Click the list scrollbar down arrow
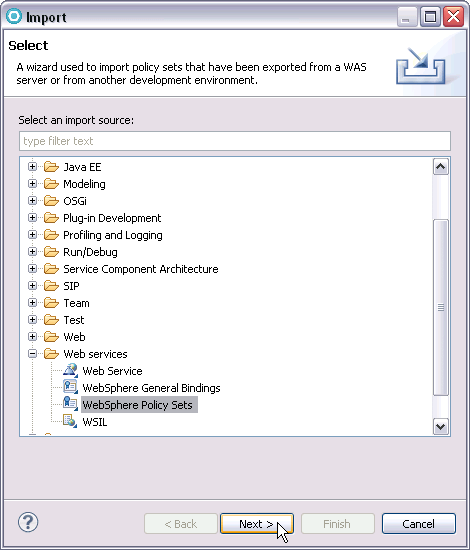The width and height of the screenshot is (470, 550). coord(441,427)
